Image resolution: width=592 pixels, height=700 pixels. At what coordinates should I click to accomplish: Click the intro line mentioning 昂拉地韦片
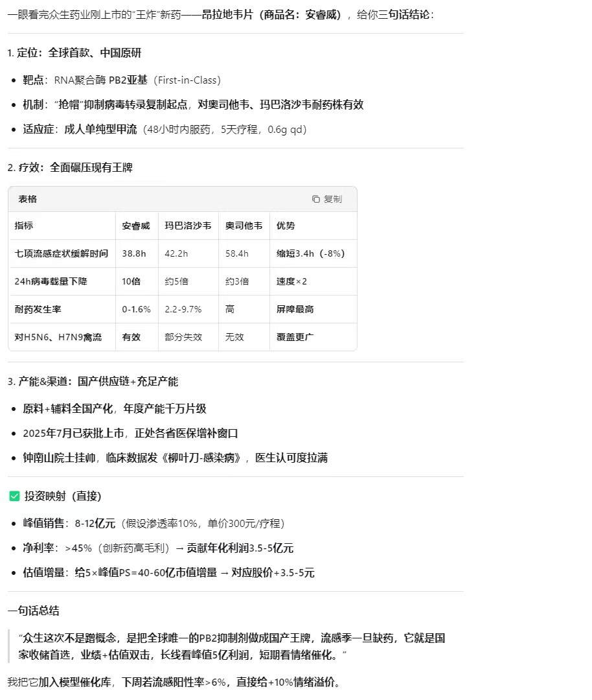221,15
